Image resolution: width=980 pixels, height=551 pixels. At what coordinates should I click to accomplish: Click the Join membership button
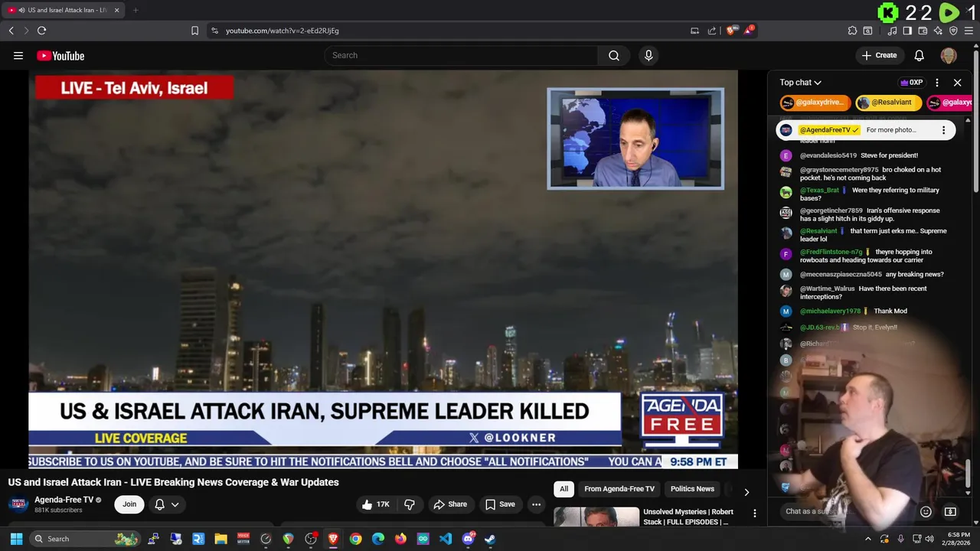tap(129, 504)
